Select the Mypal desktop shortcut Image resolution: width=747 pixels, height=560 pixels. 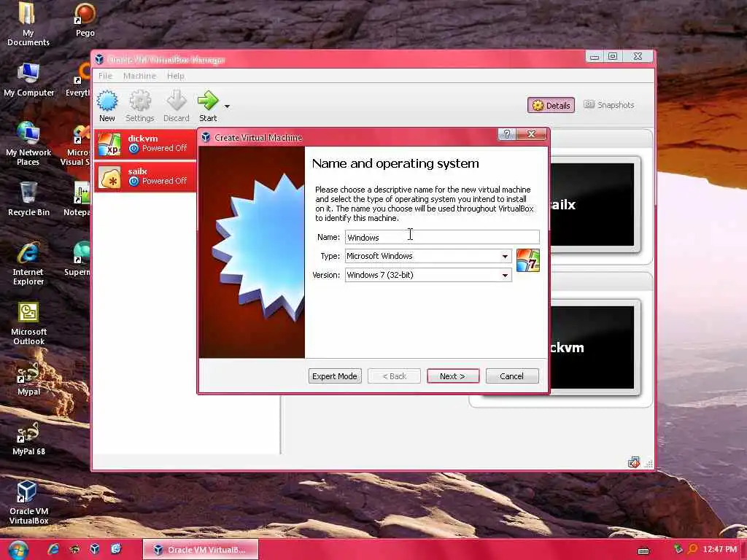tap(28, 379)
